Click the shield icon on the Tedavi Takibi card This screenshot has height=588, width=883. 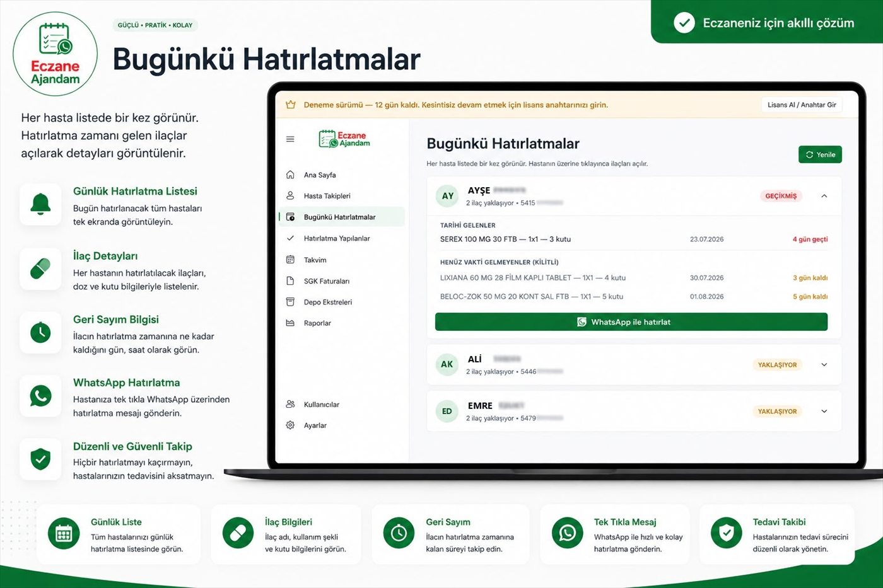(x=727, y=534)
